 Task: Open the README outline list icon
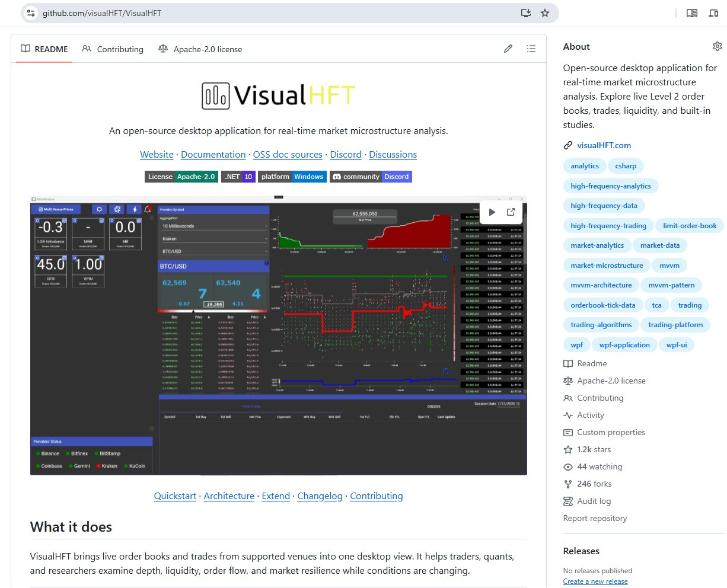(x=531, y=49)
